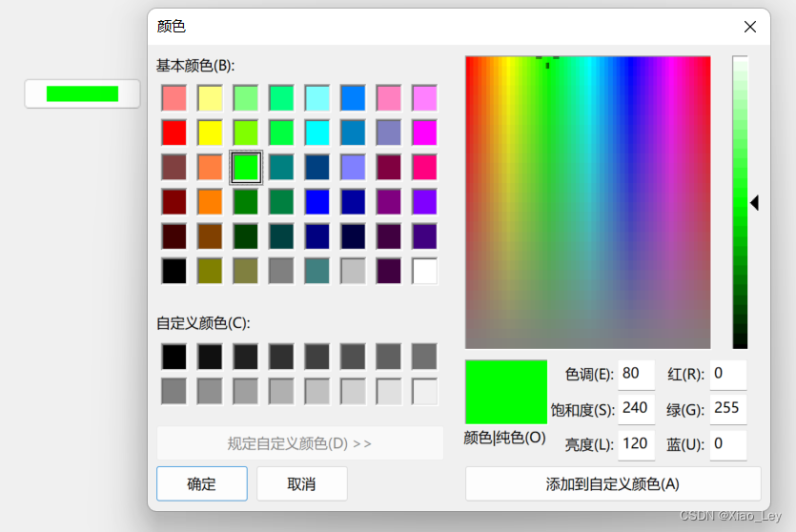796x532 pixels.
Task: Select the selected bright green basic swatch
Action: pyautogui.click(x=246, y=167)
